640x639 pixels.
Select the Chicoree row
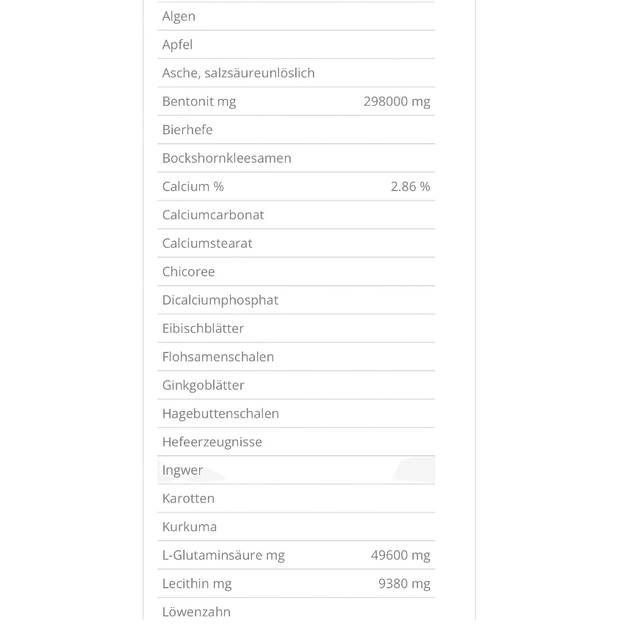pyautogui.click(x=188, y=272)
